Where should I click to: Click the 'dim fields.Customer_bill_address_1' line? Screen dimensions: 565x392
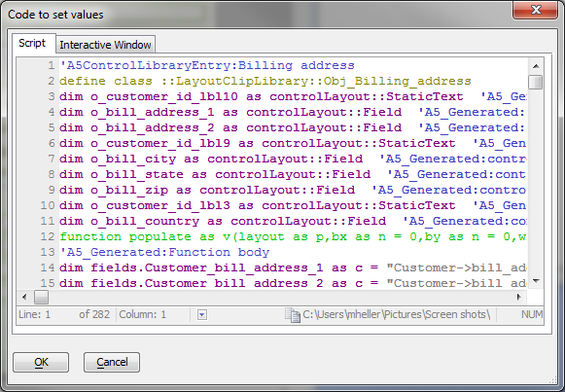pos(293,267)
